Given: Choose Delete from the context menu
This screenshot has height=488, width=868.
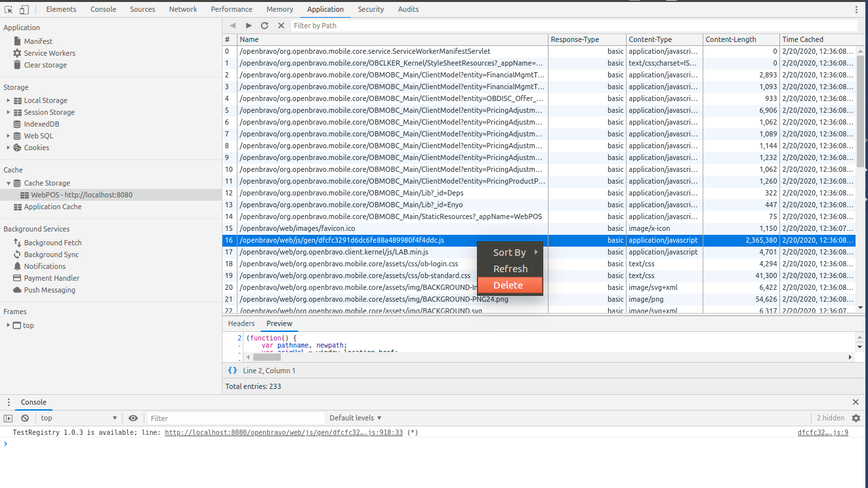Looking at the screenshot, I should point(509,285).
